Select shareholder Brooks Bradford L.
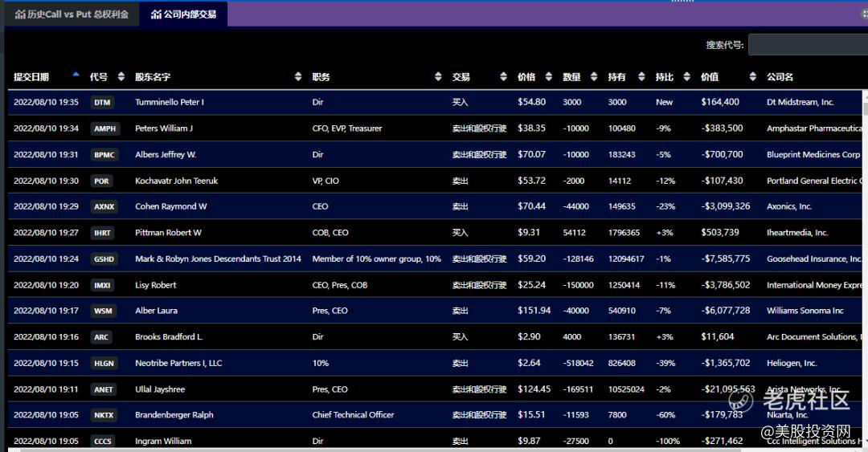868x452 pixels. (169, 337)
